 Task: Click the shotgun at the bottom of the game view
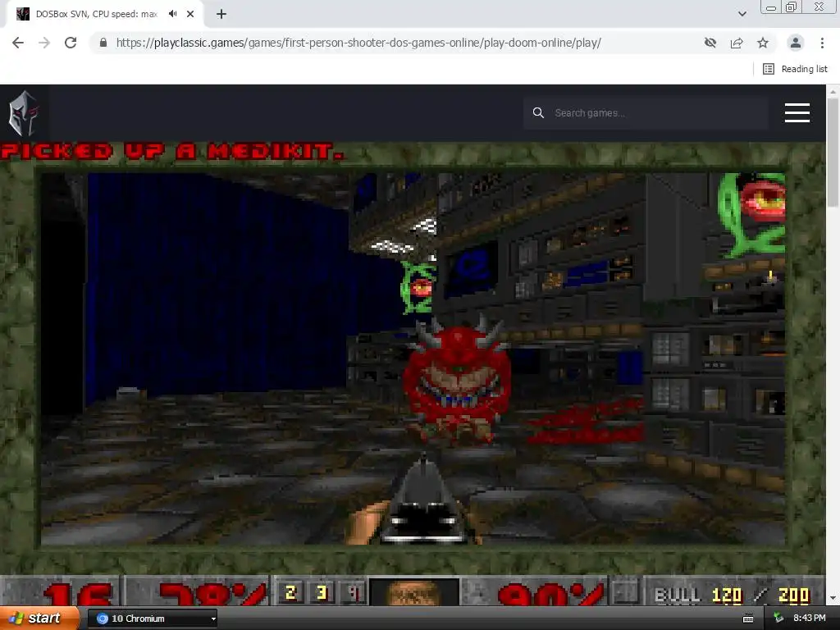[x=423, y=501]
